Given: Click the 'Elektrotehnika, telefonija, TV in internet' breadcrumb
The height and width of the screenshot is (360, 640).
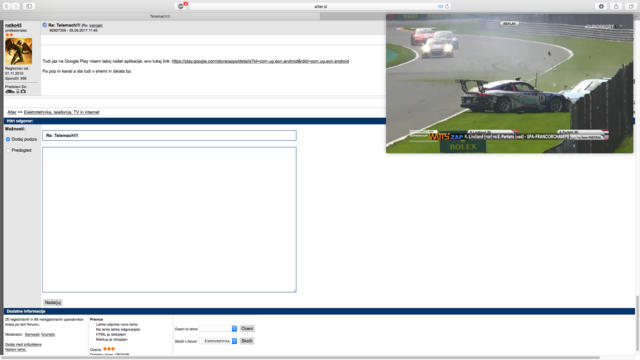Looking at the screenshot, I should click(62, 112).
